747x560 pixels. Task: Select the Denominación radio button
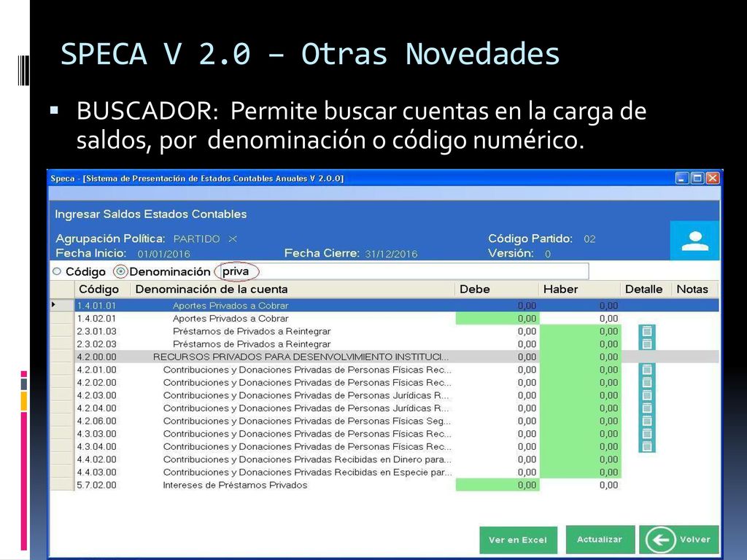pyautogui.click(x=120, y=271)
